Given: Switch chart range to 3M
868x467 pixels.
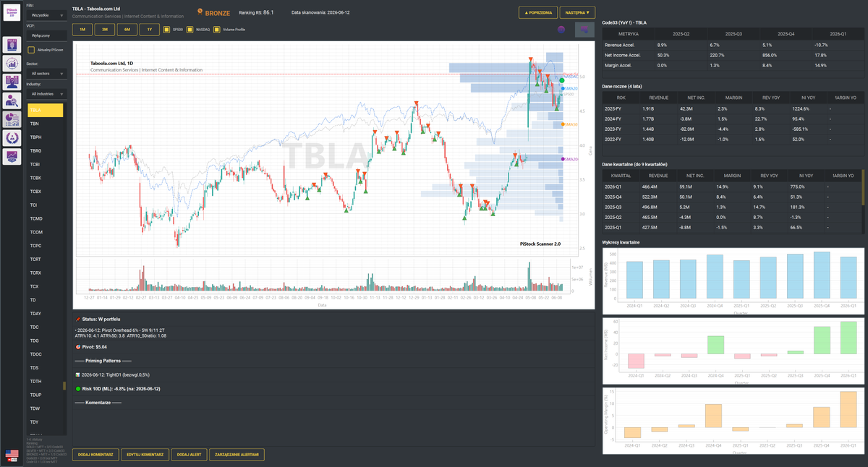Looking at the screenshot, I should tap(105, 30).
